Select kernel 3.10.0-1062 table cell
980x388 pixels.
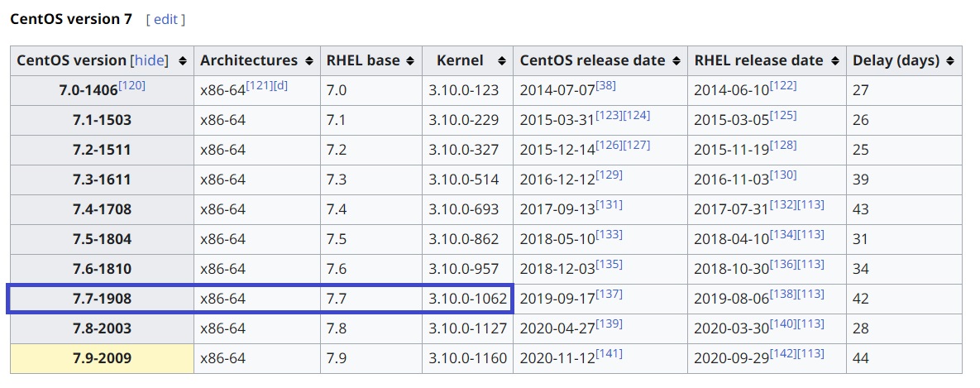point(467,299)
